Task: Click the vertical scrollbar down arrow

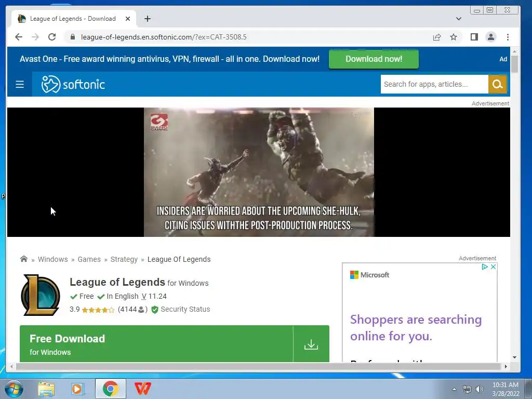Action: [x=515, y=357]
